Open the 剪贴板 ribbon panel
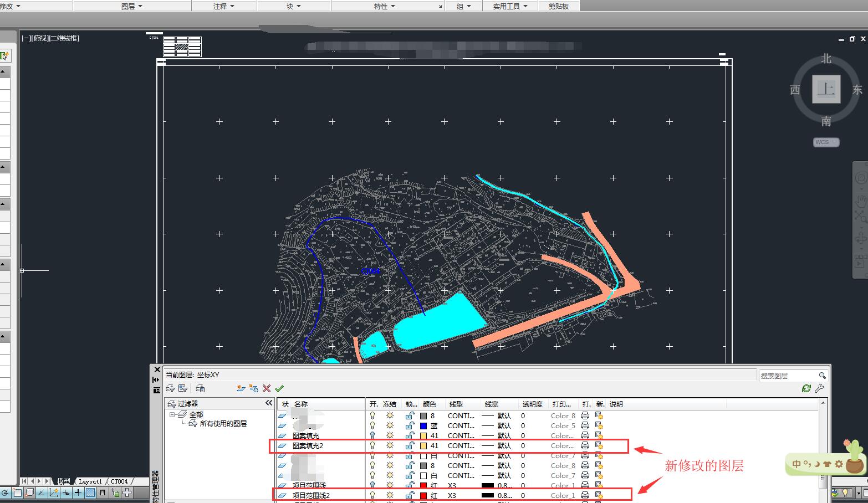The width and height of the screenshot is (868, 503). (559, 6)
